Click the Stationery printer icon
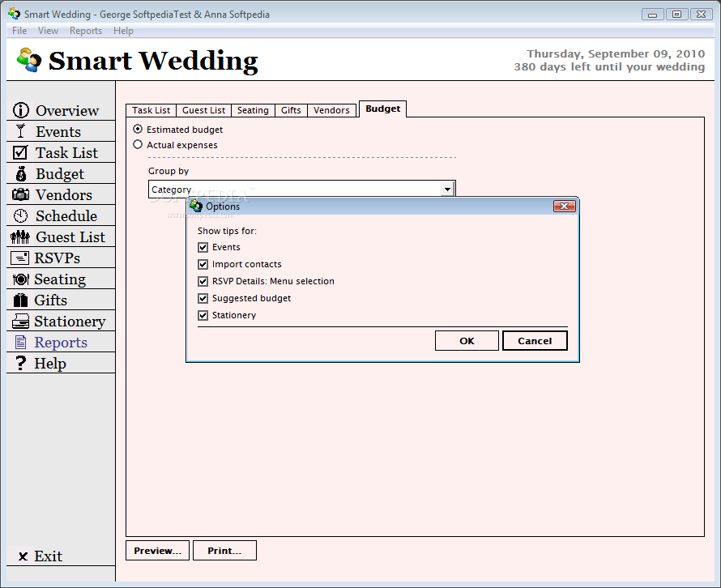The width and height of the screenshot is (721, 588). 21,322
